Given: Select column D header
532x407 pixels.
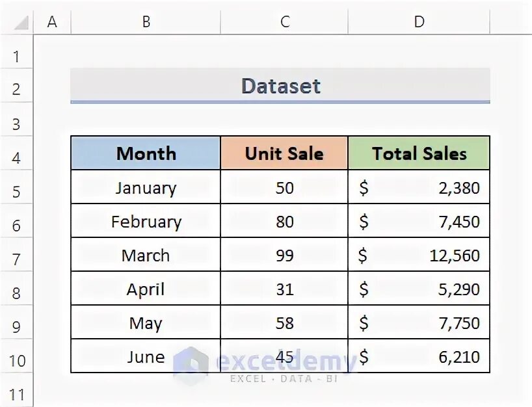Looking at the screenshot, I should (x=419, y=22).
